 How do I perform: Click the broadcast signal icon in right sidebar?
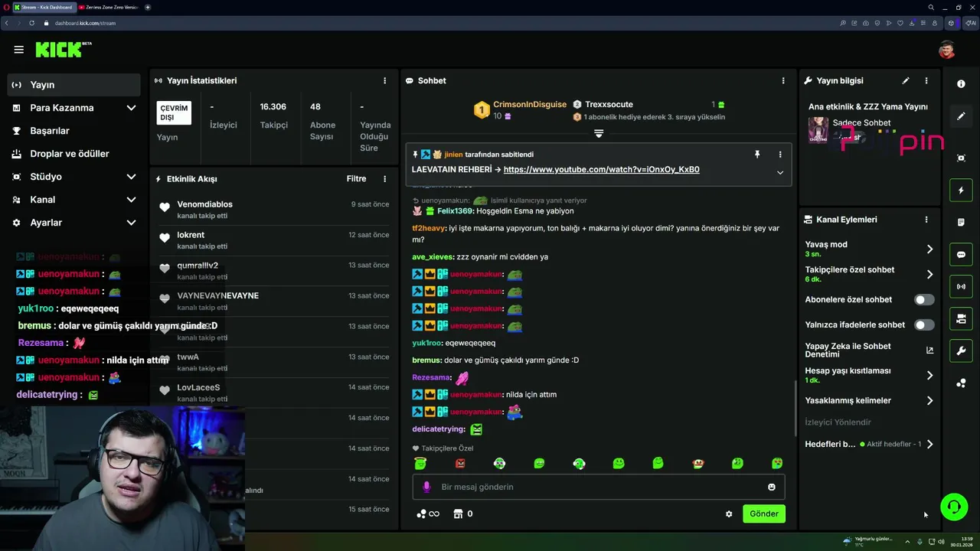[961, 286]
